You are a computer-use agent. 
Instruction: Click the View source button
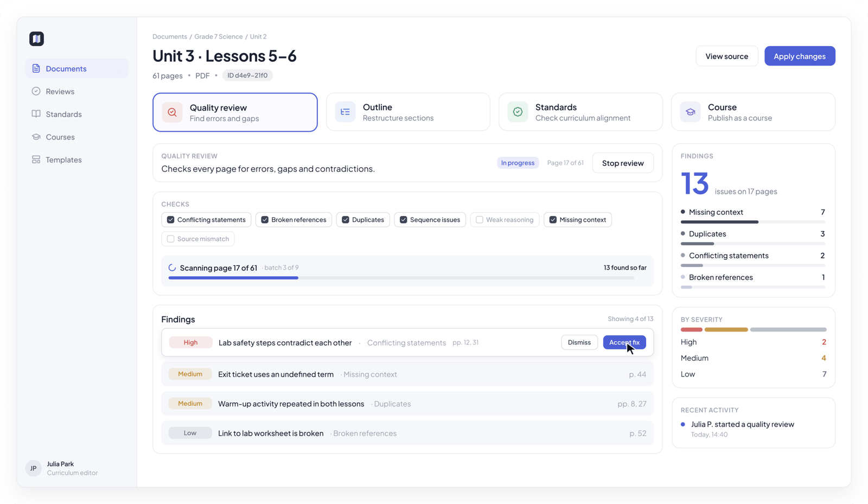click(x=726, y=56)
